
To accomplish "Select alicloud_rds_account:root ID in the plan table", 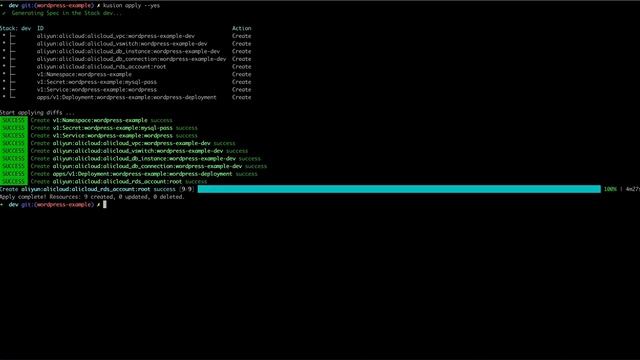I will pyautogui.click(x=101, y=67).
